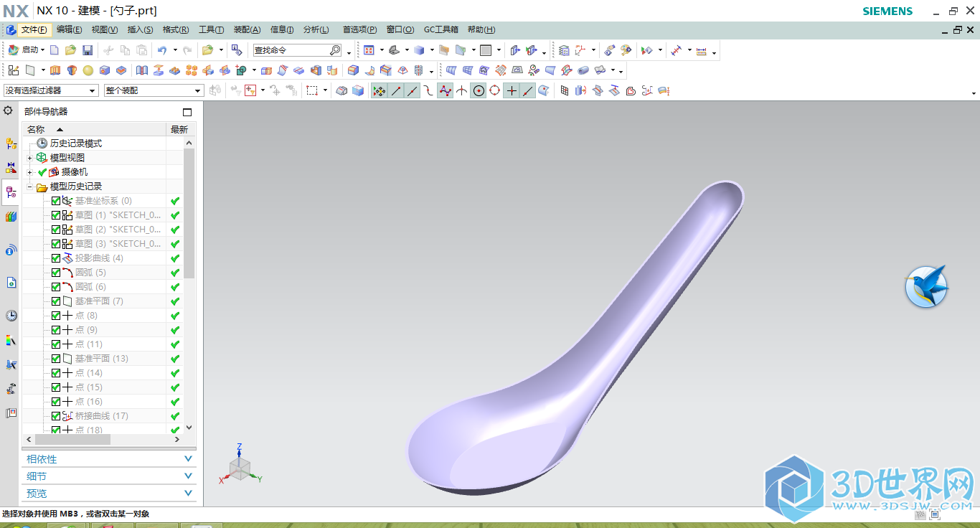Open the 没有选择过滤器 dropdown
Image resolution: width=980 pixels, height=528 pixels.
tap(51, 90)
